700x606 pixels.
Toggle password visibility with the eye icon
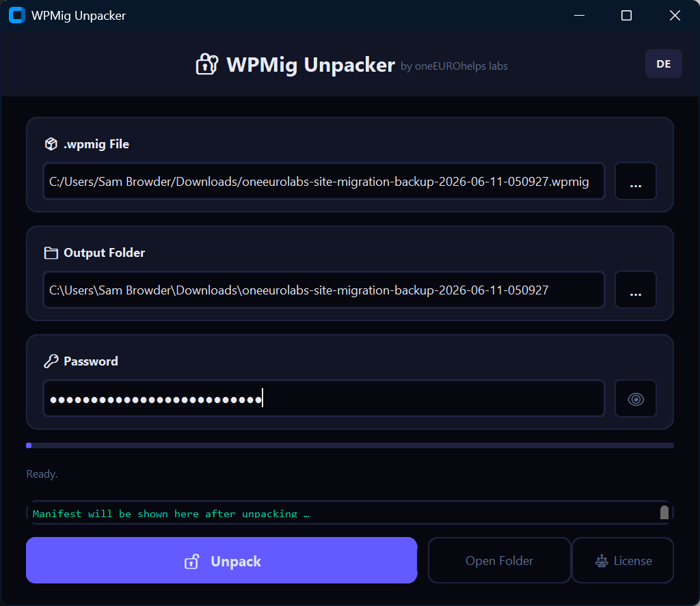coord(636,399)
